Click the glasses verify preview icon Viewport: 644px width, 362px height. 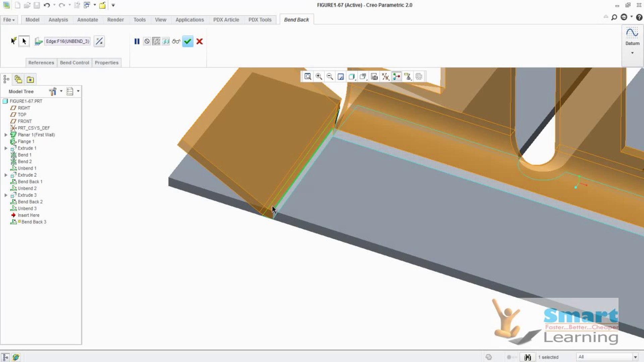176,42
